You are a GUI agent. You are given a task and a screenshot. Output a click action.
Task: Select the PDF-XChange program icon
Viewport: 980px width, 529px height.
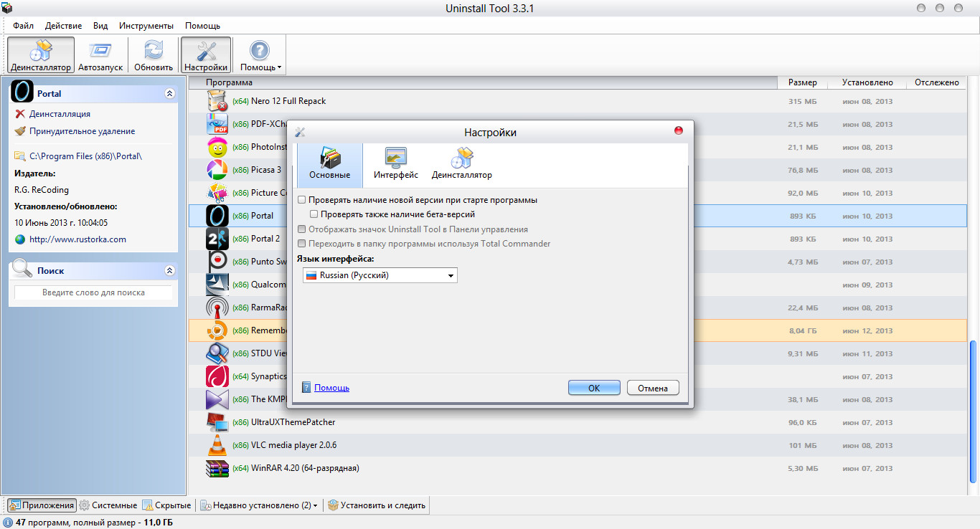coord(217,124)
